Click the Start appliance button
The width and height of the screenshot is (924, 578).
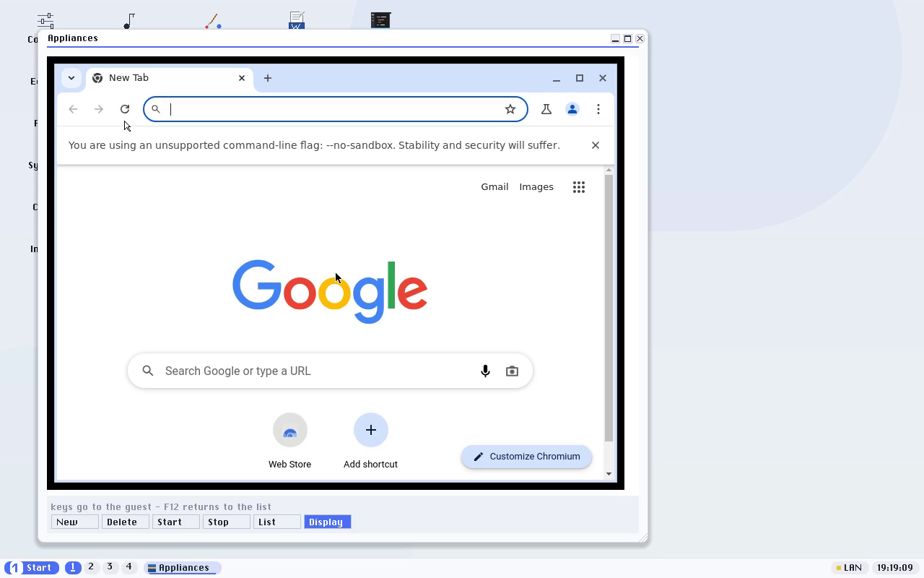[176, 522]
